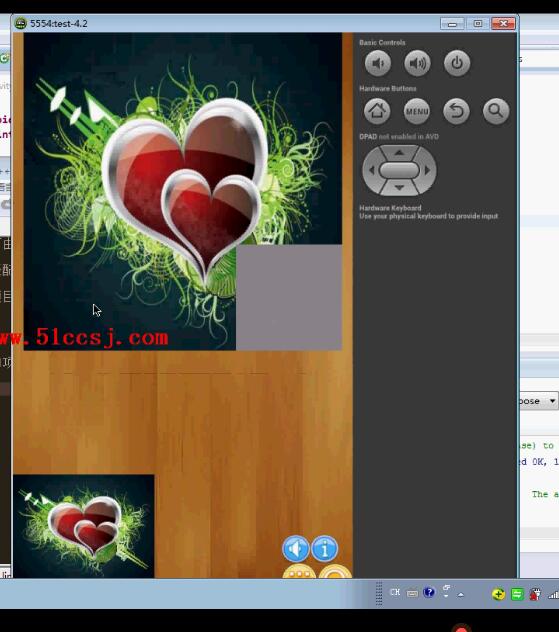Click the empty gray puzzle tile
Image resolution: width=559 pixels, height=632 pixels.
click(x=289, y=297)
